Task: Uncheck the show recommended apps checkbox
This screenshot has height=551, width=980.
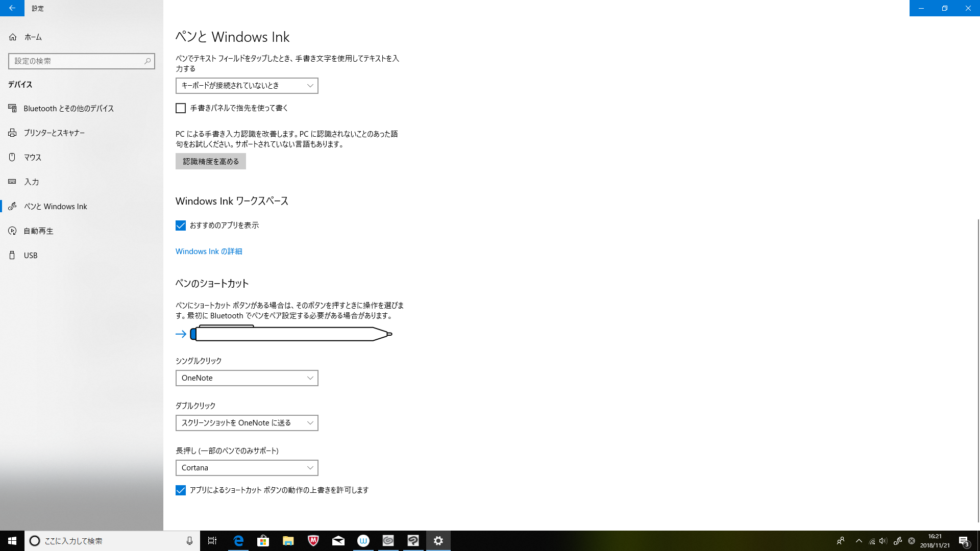Action: click(x=181, y=226)
